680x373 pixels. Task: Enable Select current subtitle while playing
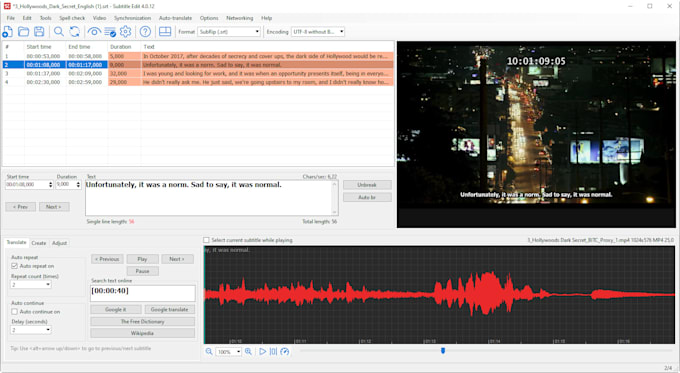tap(206, 240)
